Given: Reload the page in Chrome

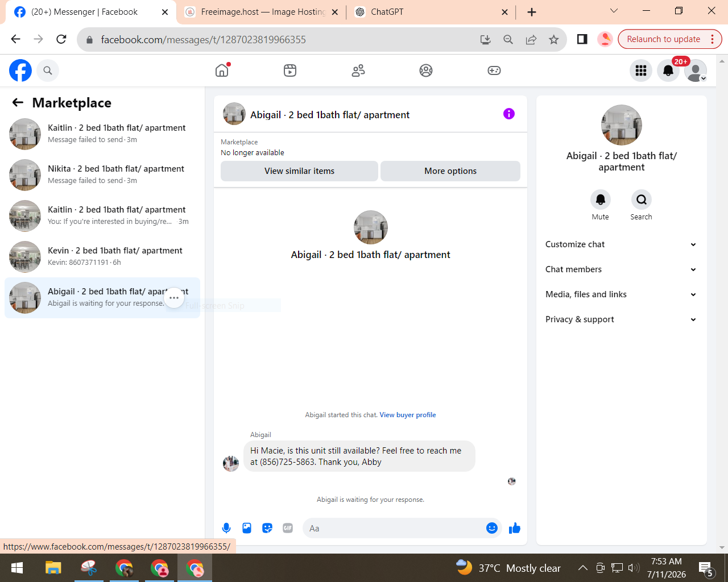Looking at the screenshot, I should [x=61, y=39].
